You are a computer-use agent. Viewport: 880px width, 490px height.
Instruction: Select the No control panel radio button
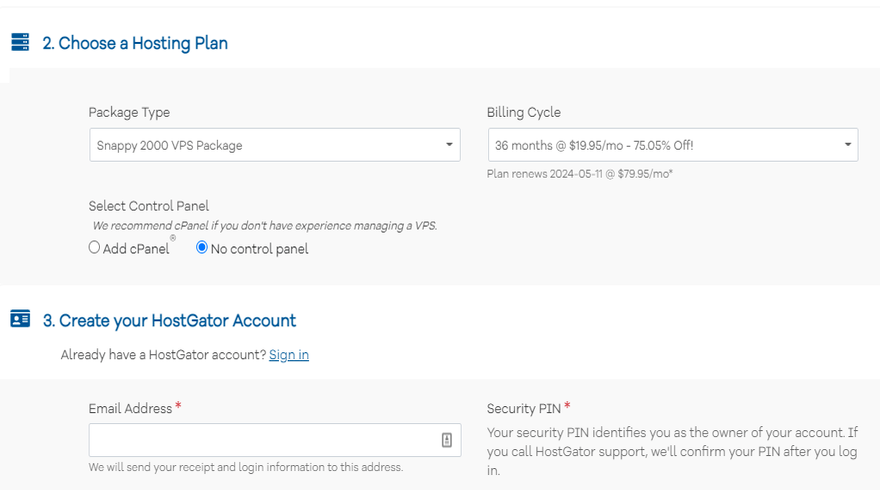click(201, 247)
